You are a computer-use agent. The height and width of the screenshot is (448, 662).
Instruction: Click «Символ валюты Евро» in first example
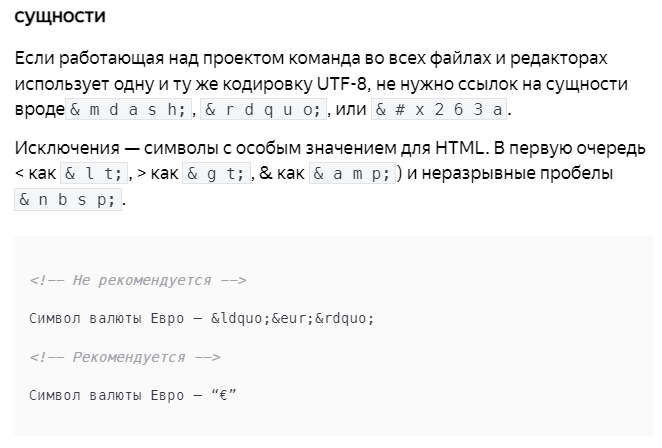coord(107,318)
